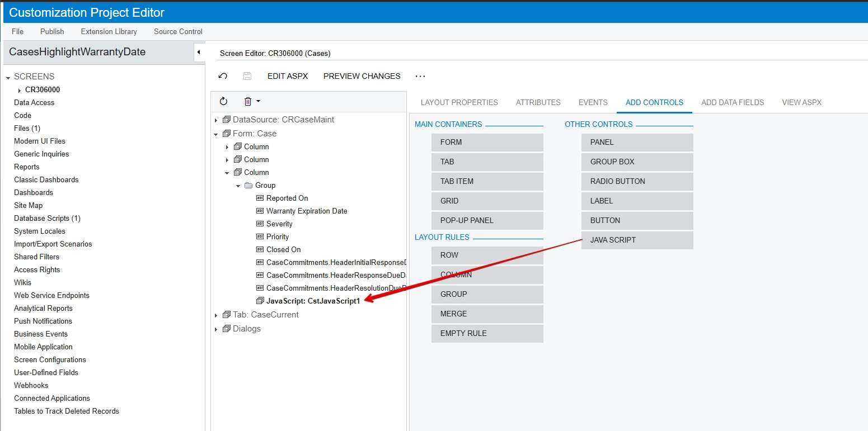Switch to the View ASPX tab
The width and height of the screenshot is (868, 431).
click(802, 102)
